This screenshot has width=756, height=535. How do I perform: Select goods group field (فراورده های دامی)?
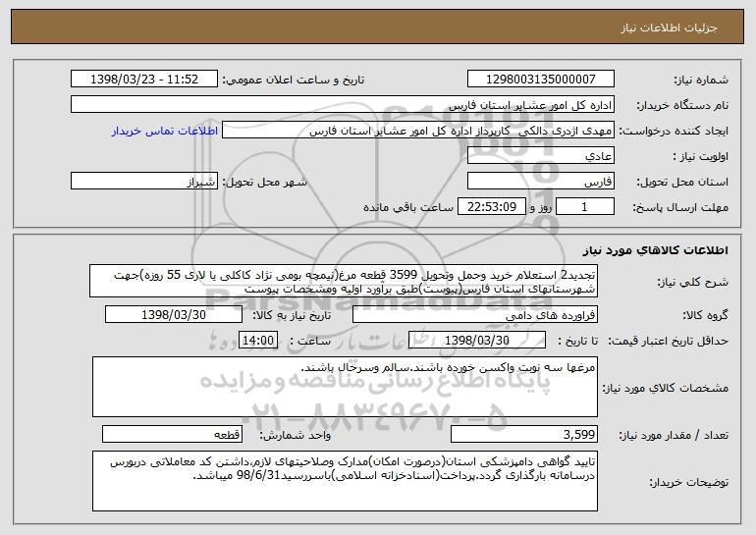click(475, 315)
